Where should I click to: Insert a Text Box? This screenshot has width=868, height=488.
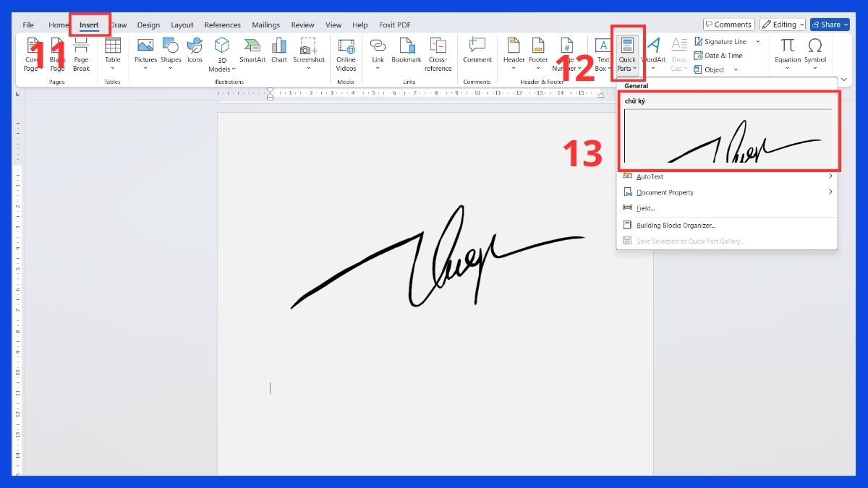pos(603,55)
